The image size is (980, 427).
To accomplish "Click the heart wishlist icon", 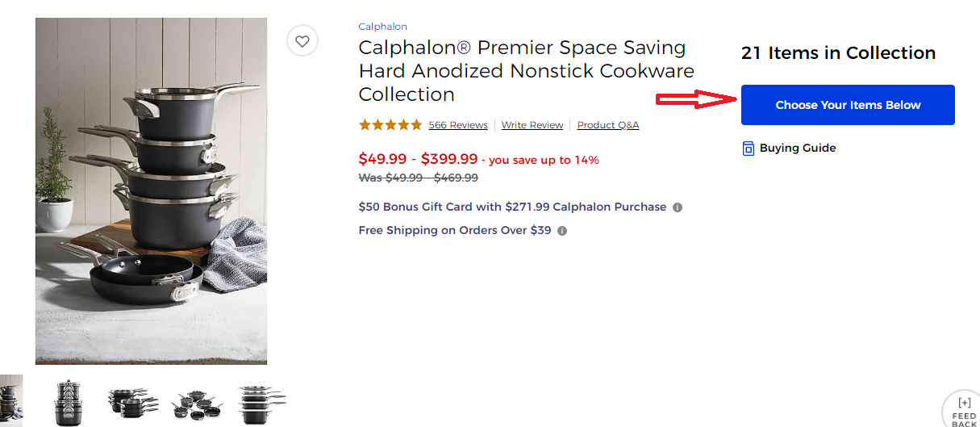I will (302, 41).
